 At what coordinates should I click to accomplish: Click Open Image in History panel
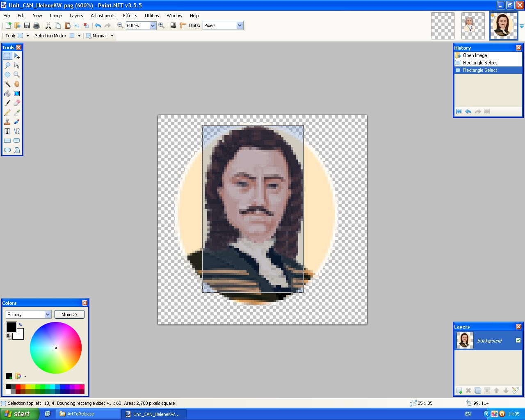(x=475, y=55)
